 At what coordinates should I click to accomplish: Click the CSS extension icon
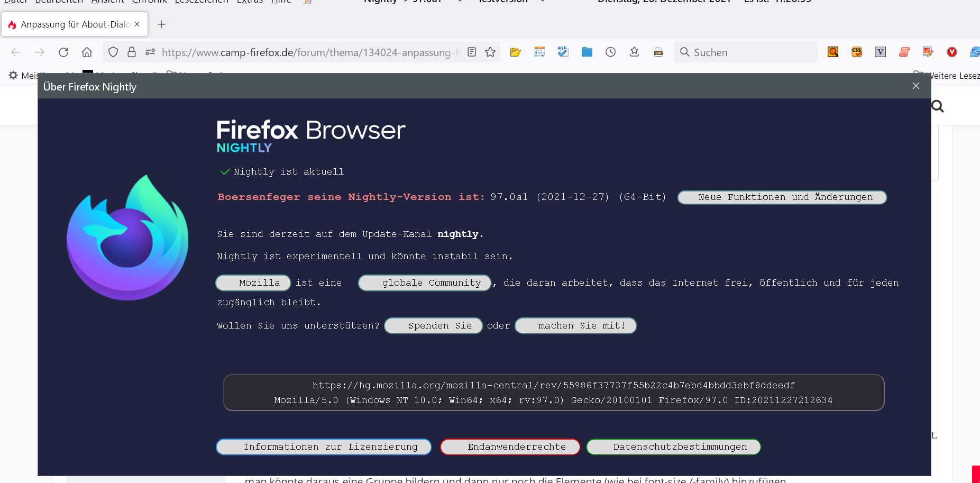point(857,52)
